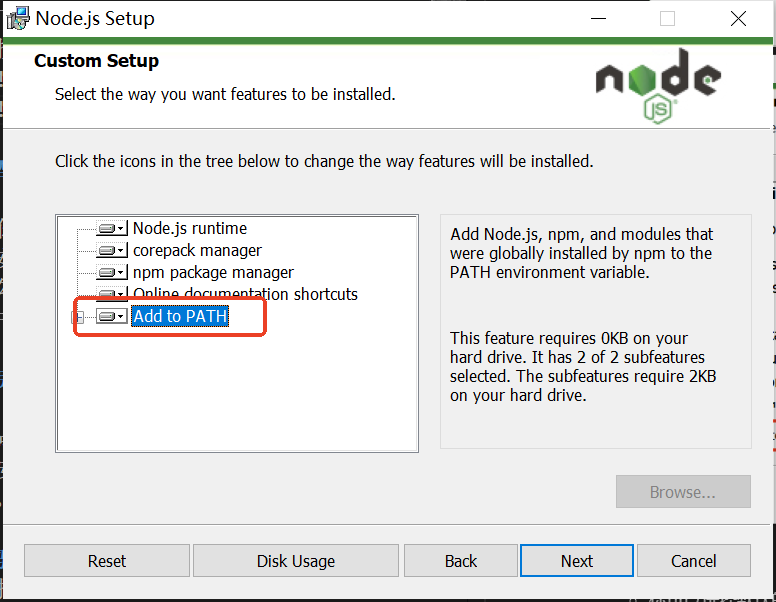Click the Browse... button
The width and height of the screenshot is (776, 602).
tap(683, 492)
